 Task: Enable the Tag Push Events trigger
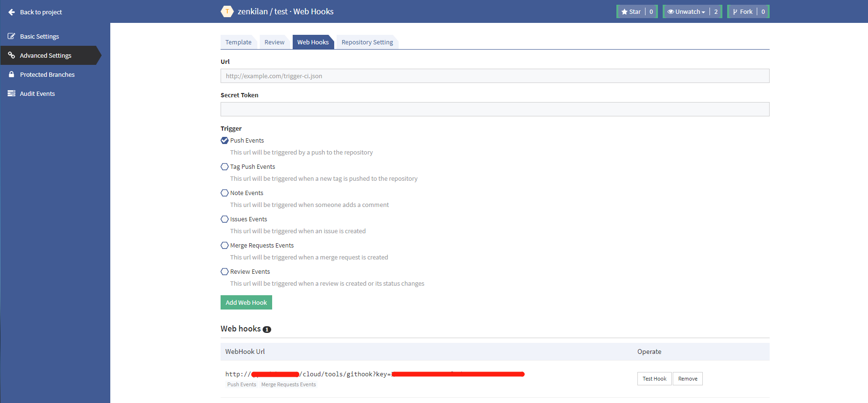pyautogui.click(x=224, y=166)
